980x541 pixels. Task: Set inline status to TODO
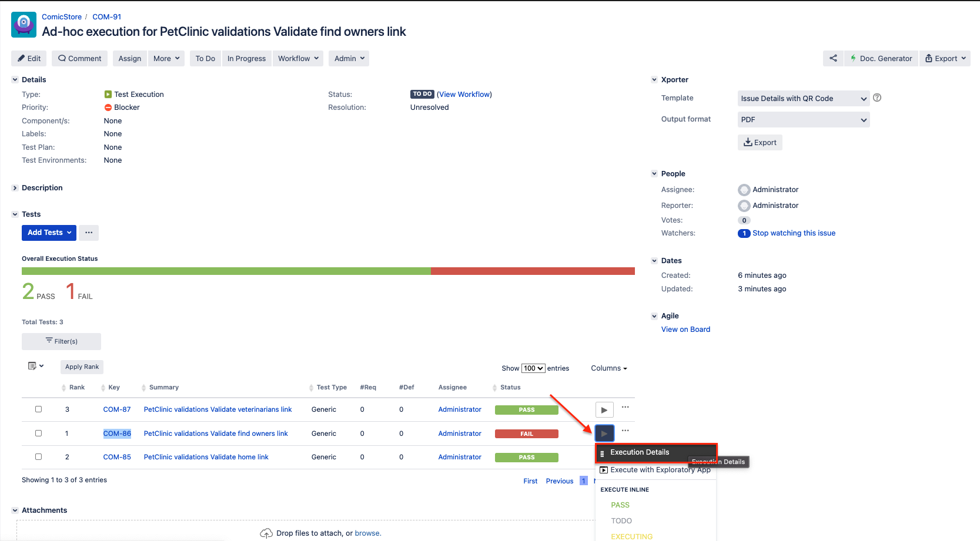[x=621, y=521]
